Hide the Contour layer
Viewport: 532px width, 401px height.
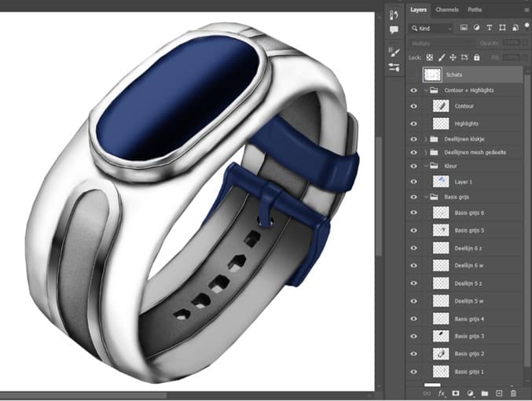pos(414,105)
